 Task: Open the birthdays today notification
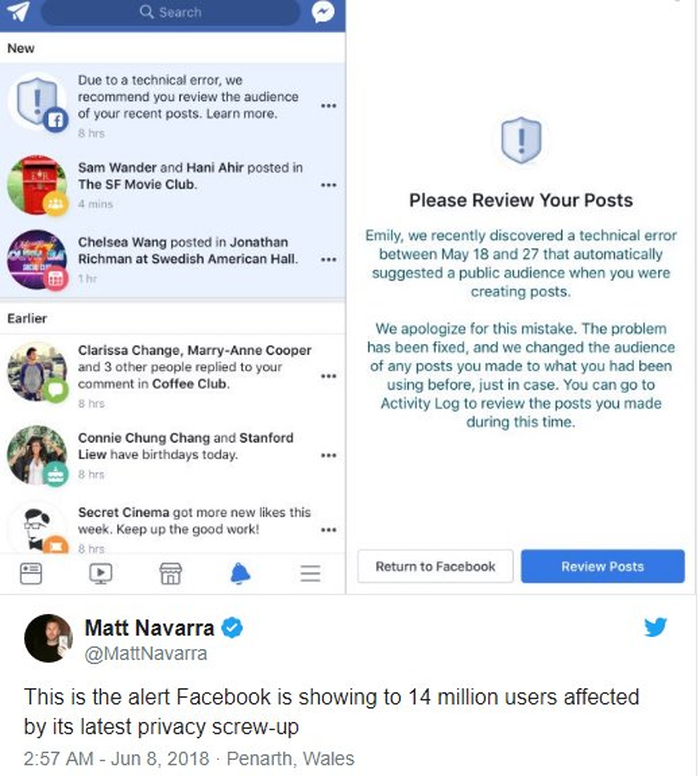185,446
